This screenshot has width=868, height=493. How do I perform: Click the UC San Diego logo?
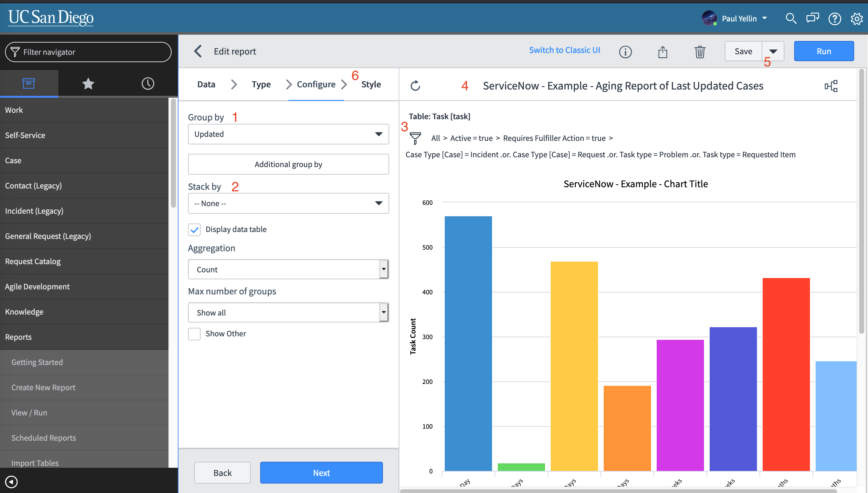pyautogui.click(x=51, y=18)
